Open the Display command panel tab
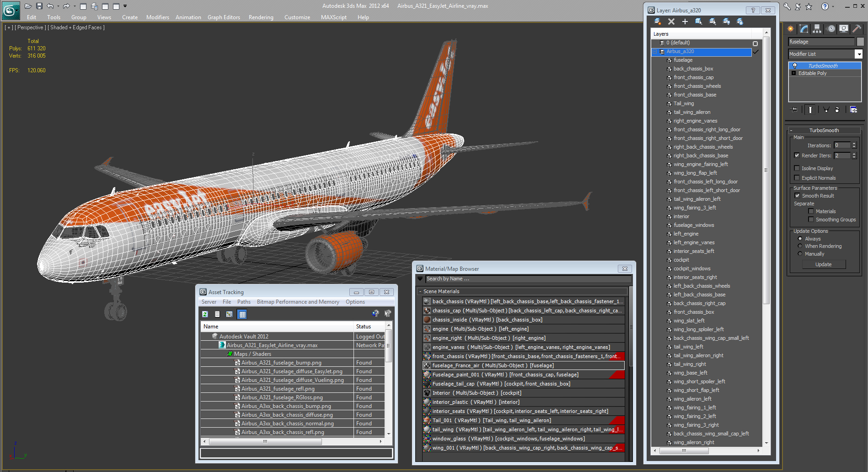Screen dimensions: 868x472 [844, 29]
